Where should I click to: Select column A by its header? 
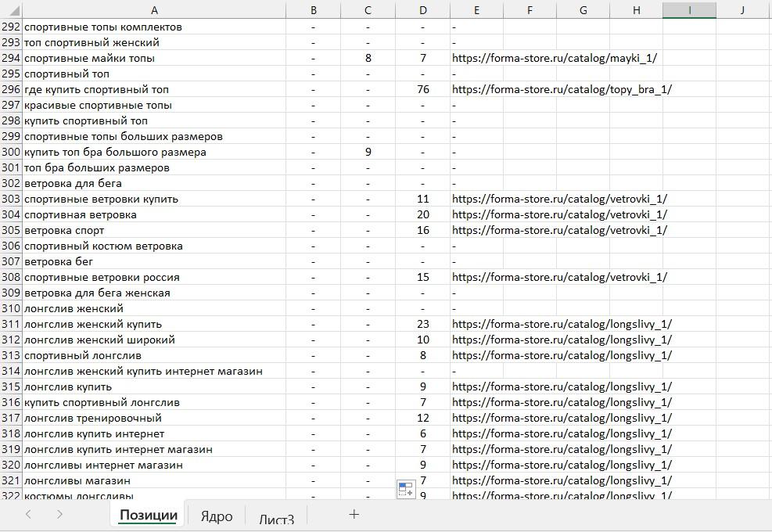pyautogui.click(x=154, y=10)
